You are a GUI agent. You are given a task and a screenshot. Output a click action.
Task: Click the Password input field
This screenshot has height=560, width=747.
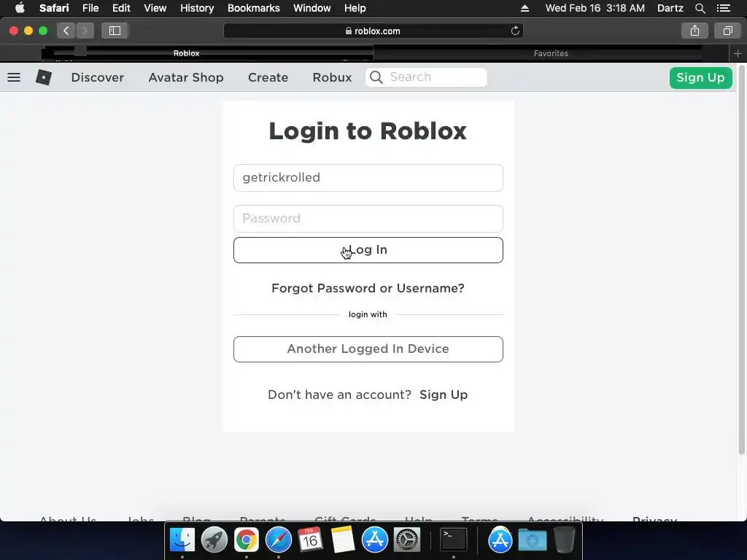[368, 219]
